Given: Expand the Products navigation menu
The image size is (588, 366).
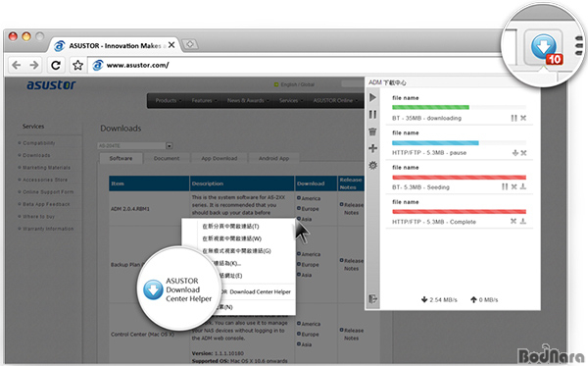Looking at the screenshot, I should pyautogui.click(x=168, y=101).
